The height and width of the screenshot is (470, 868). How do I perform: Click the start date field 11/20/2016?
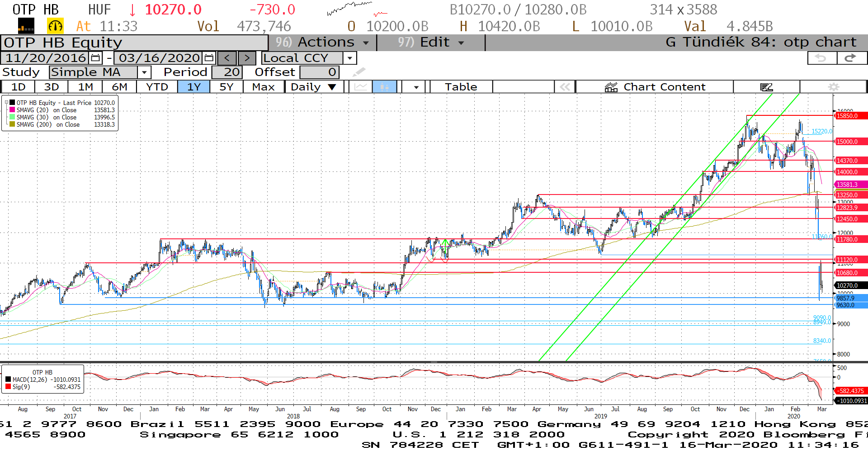(46, 58)
